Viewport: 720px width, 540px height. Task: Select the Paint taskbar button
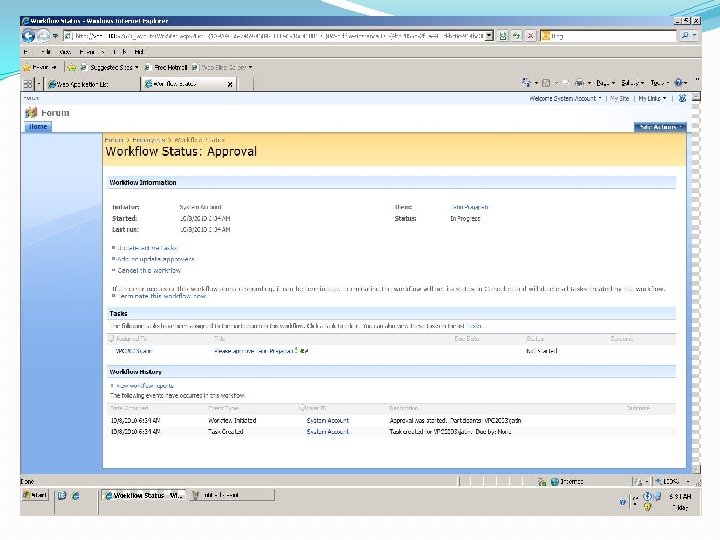point(232,495)
